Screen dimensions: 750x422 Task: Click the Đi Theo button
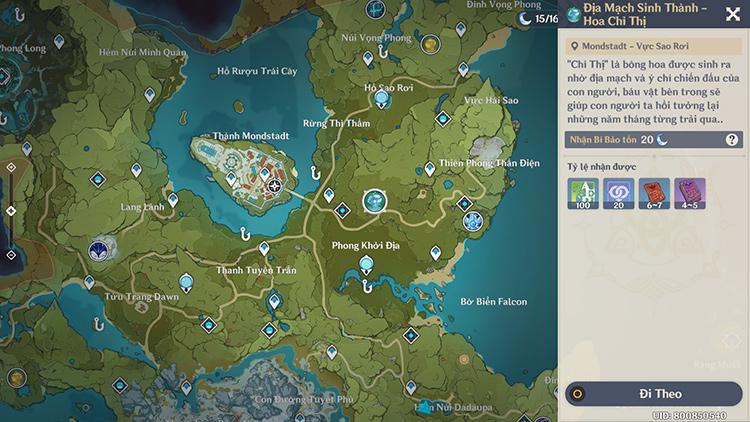click(653, 394)
